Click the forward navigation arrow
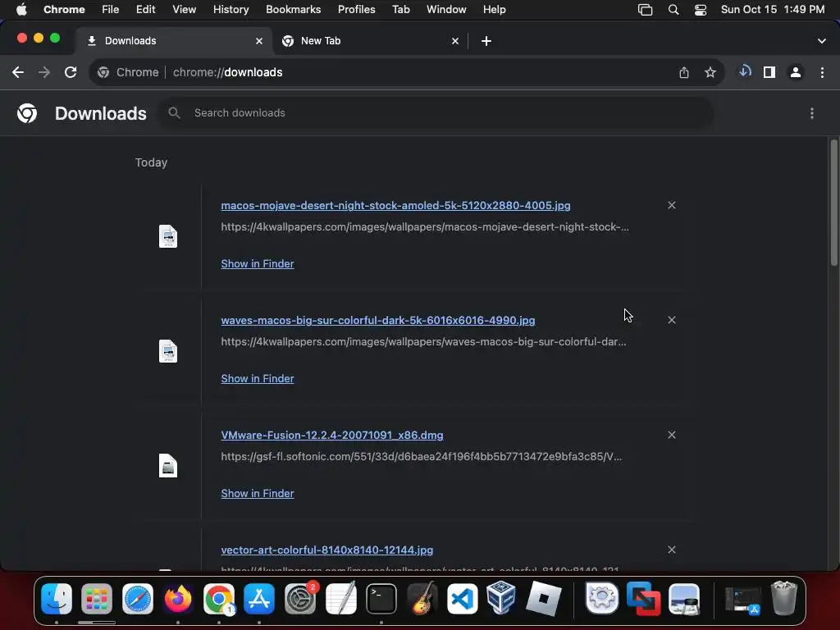Viewport: 840px width, 630px height. pos(44,72)
